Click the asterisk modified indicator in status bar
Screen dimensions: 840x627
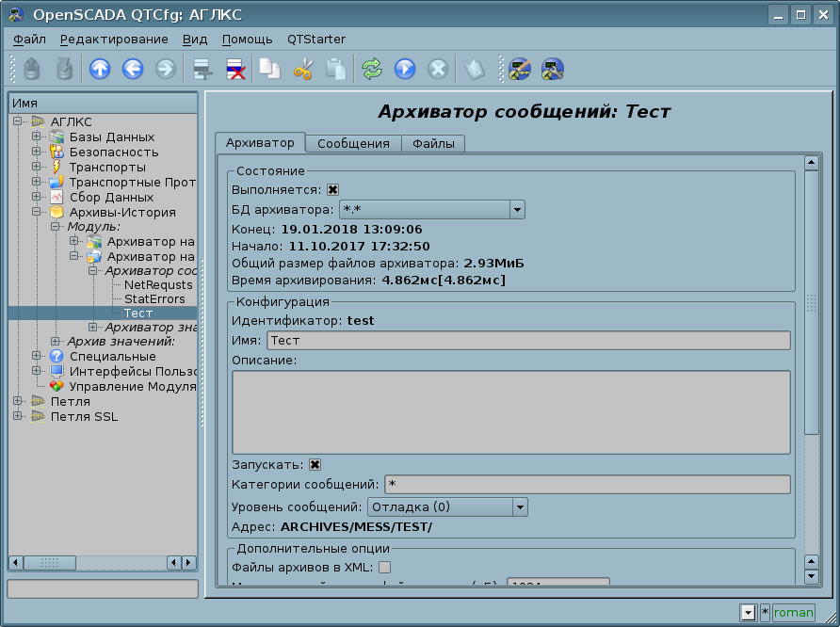point(765,612)
